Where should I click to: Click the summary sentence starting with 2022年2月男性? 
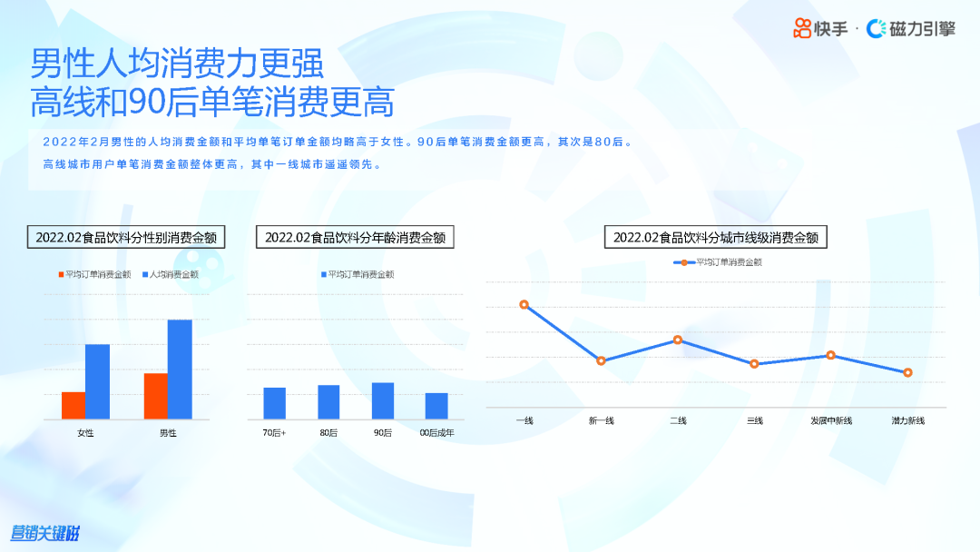[x=338, y=142]
